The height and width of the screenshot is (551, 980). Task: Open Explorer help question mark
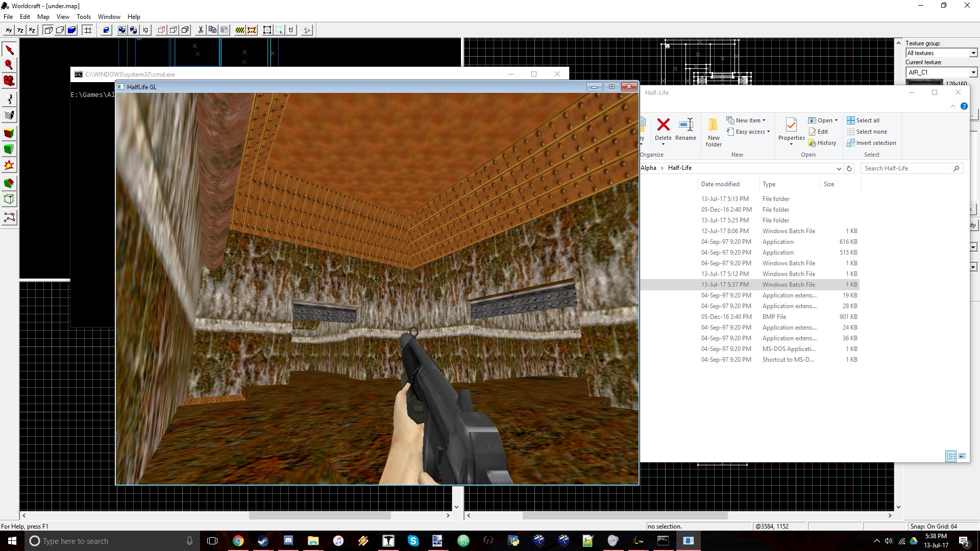click(964, 106)
